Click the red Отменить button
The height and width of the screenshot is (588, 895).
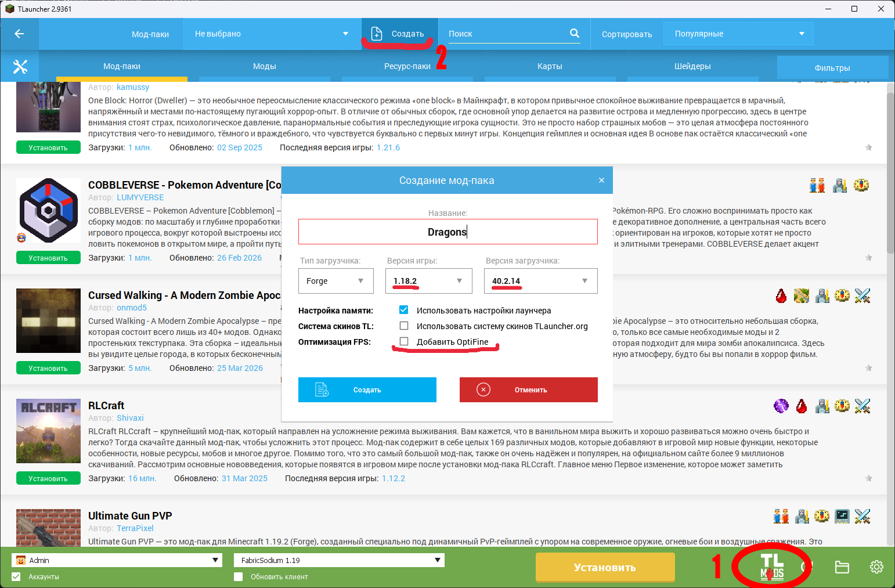tap(529, 390)
